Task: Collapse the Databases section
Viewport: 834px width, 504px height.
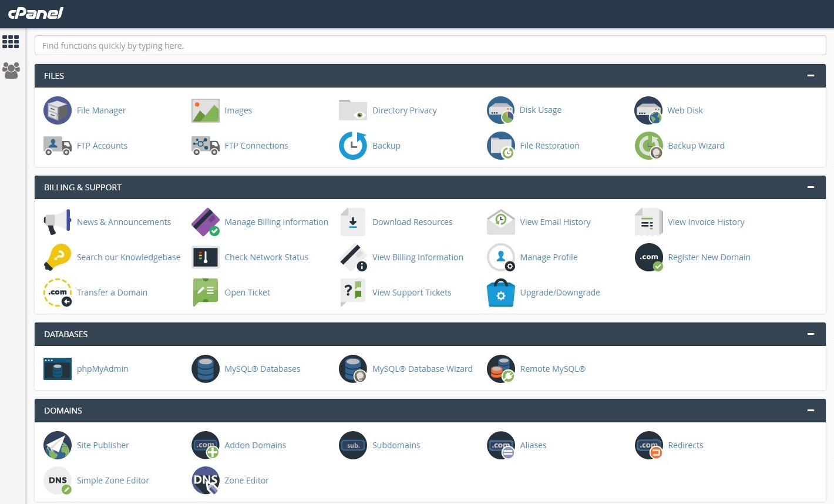Action: [x=811, y=334]
